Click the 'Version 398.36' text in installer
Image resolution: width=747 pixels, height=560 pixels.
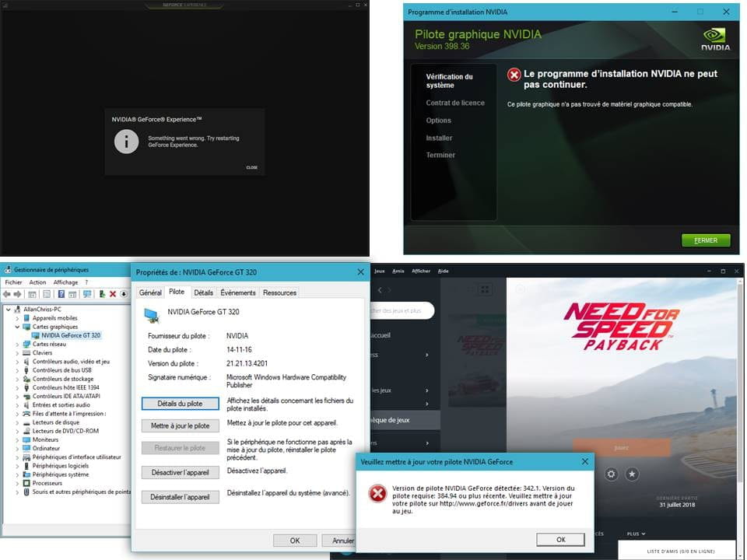pos(442,46)
